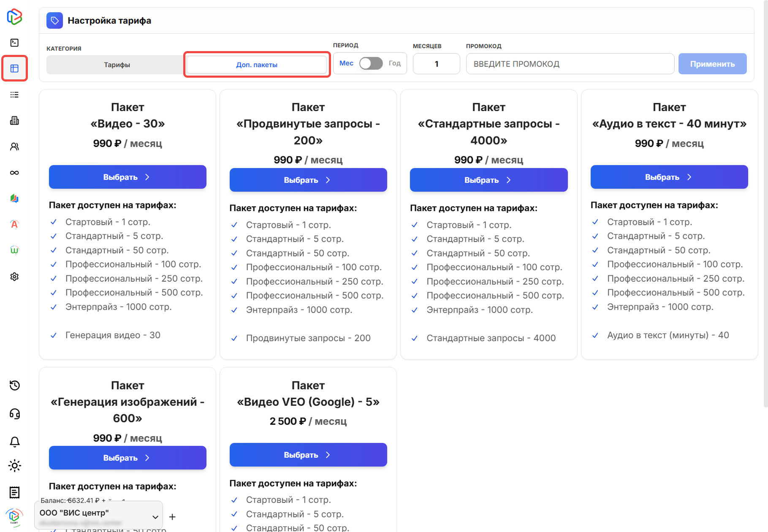768x532 pixels.
Task: Open the receipt billing icon in sidebar
Action: (x=14, y=492)
